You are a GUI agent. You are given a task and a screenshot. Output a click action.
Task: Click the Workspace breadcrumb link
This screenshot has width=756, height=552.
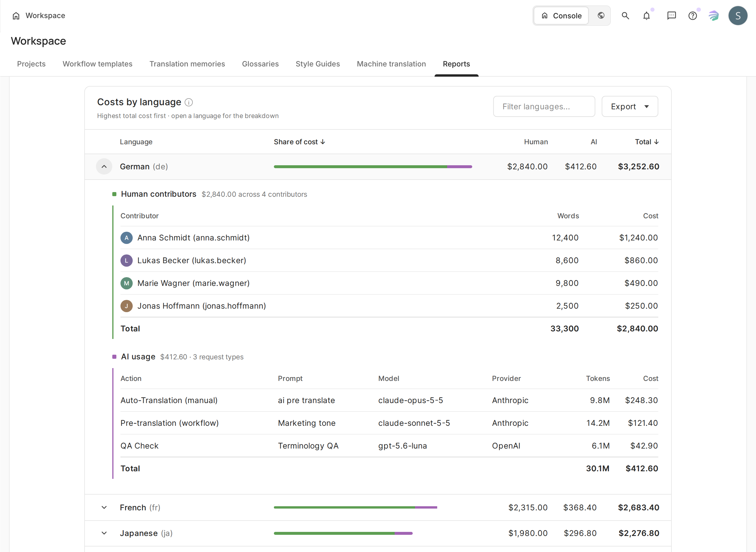[x=45, y=16]
